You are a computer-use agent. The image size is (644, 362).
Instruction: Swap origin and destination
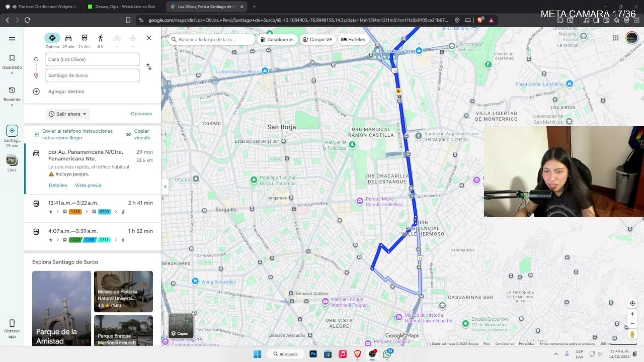(149, 67)
